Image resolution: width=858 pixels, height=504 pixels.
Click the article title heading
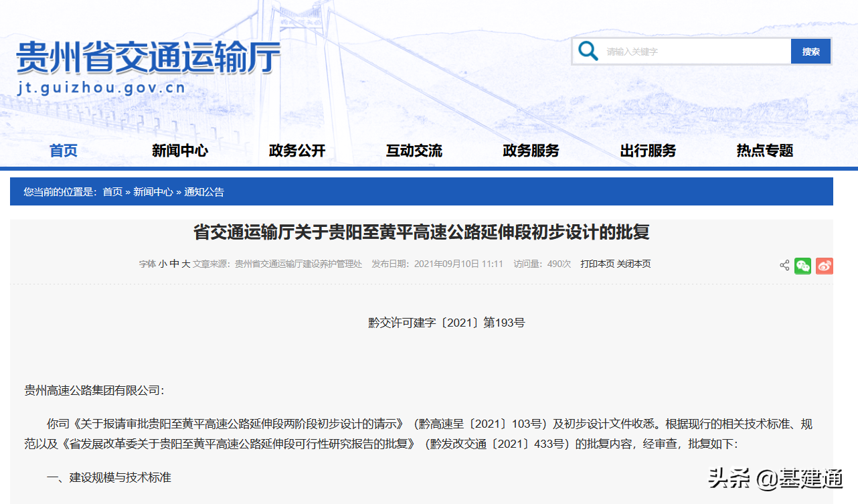tap(422, 232)
